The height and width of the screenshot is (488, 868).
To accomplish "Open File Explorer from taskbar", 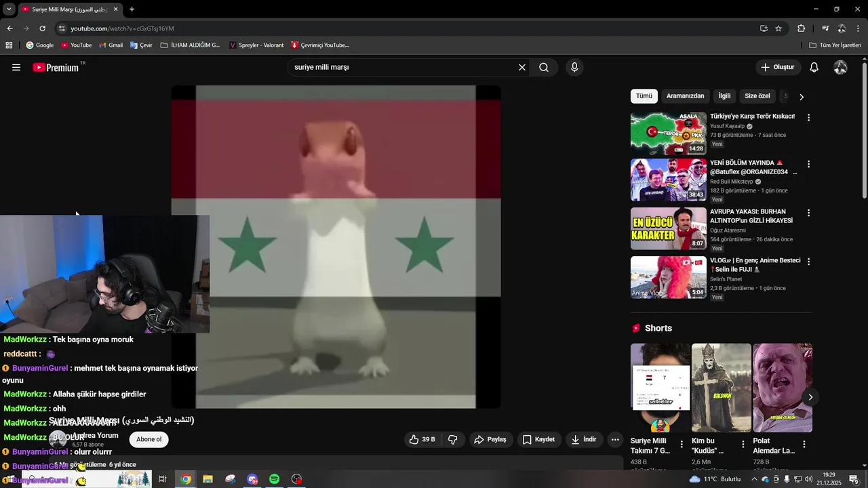I will (x=208, y=479).
